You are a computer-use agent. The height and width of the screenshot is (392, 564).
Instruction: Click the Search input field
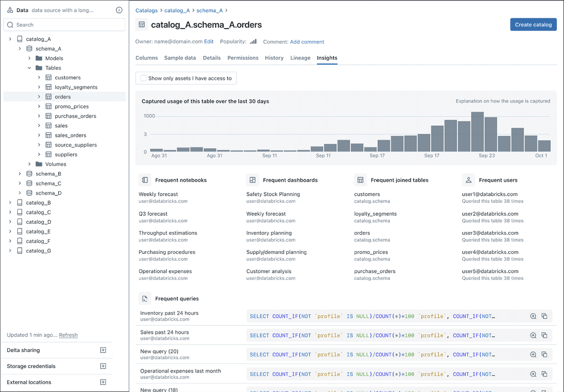pos(65,25)
